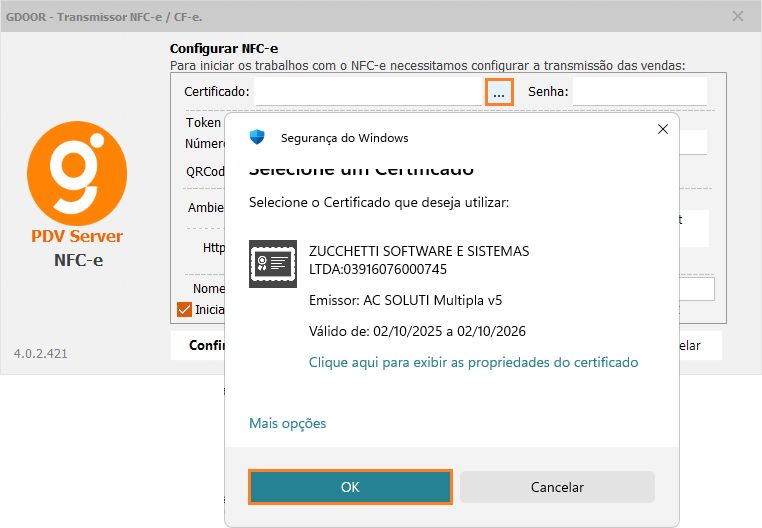This screenshot has height=528, width=762.
Task: Select the ZUCCHETTI SOFTWARE E SISTEMAS certificate
Action: [419, 260]
